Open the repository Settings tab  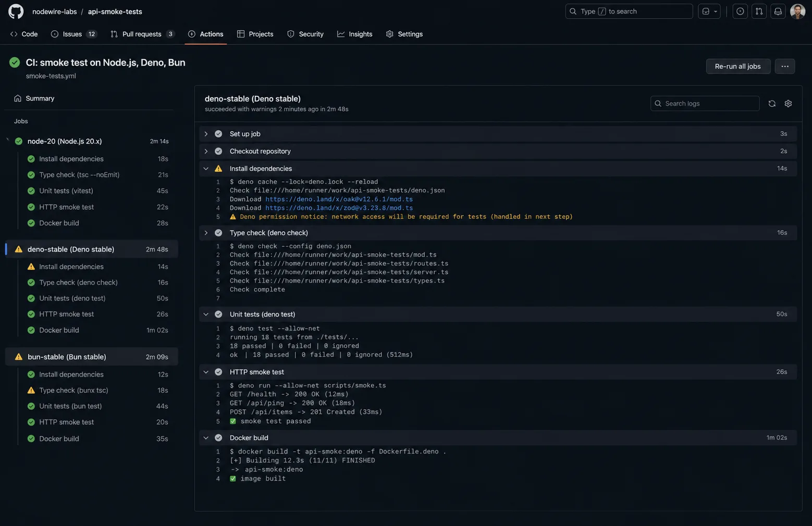click(404, 34)
